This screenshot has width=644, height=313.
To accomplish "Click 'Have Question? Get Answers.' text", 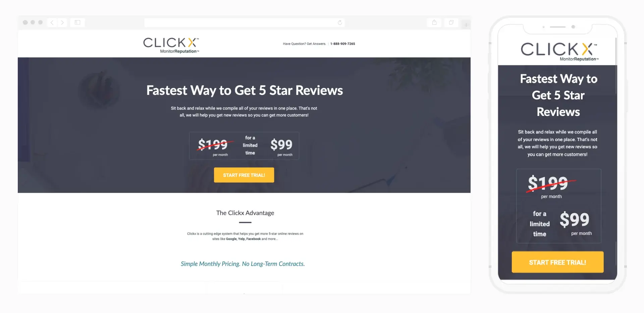I will click(x=304, y=44).
